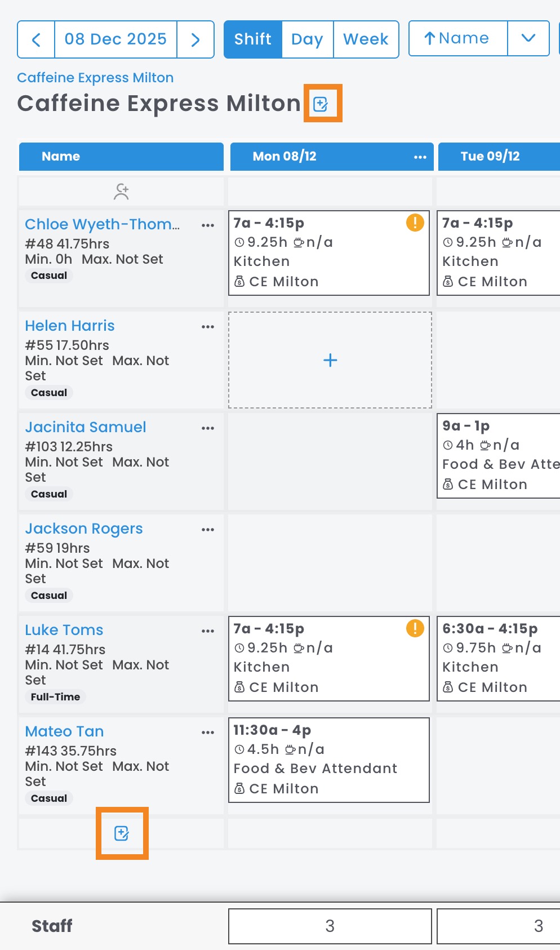Click the edit note icon below Mateo Tan
The width and height of the screenshot is (560, 950).
[122, 833]
